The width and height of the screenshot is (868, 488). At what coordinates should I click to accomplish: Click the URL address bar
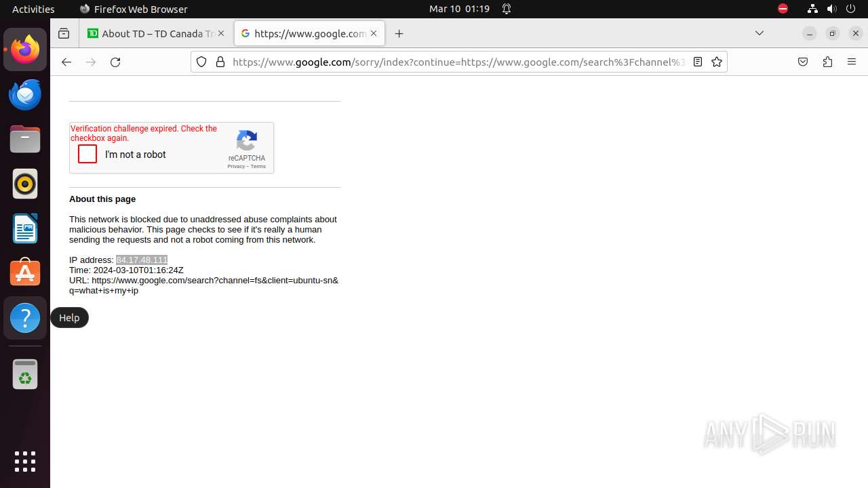click(458, 62)
